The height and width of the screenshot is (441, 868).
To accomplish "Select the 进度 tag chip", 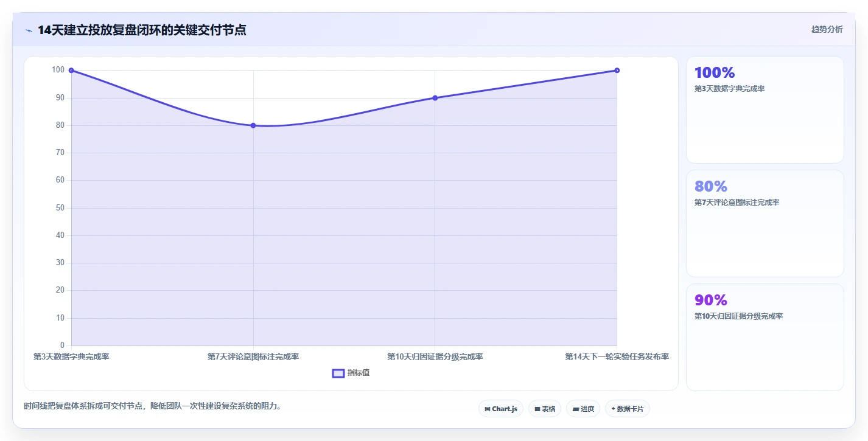I will click(x=583, y=409).
